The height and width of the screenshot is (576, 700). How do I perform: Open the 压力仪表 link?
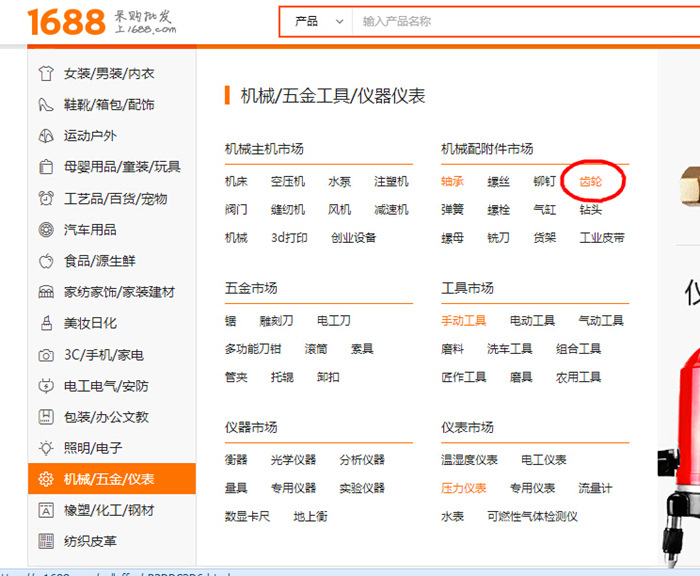tap(463, 488)
